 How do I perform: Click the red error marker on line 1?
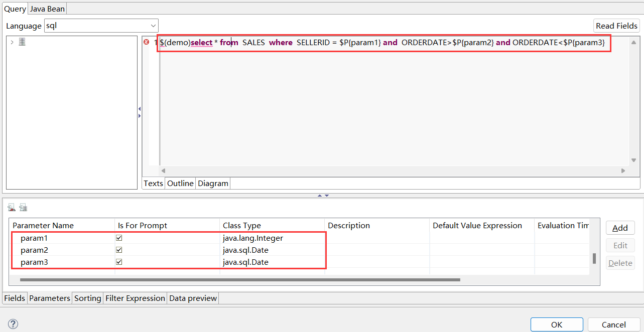[x=147, y=42]
